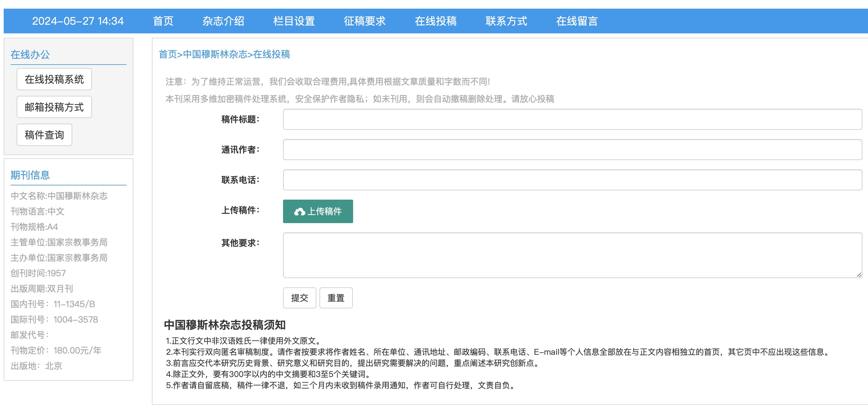Click rule 1 about 非汉语姓氏
Screen dimensions: 868x411
point(244,341)
